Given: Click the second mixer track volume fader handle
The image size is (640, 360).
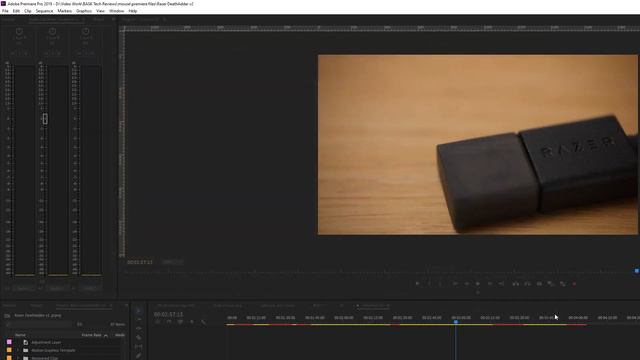Looking at the screenshot, I should coord(45,119).
